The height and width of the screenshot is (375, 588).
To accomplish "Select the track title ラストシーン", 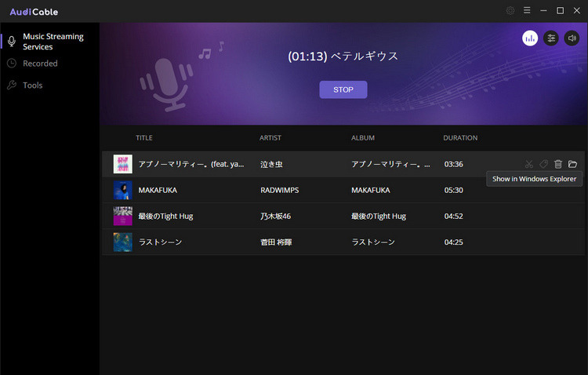I will (160, 242).
